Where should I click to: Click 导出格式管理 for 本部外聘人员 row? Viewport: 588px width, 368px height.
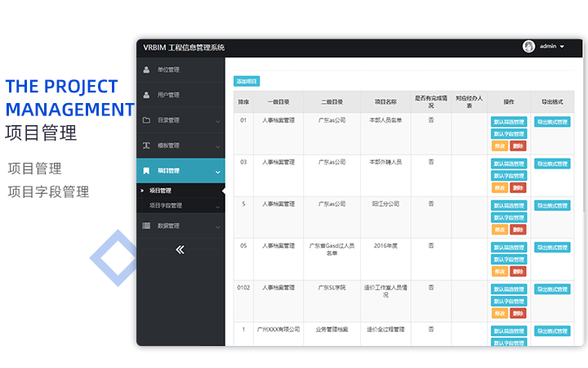coord(552,164)
